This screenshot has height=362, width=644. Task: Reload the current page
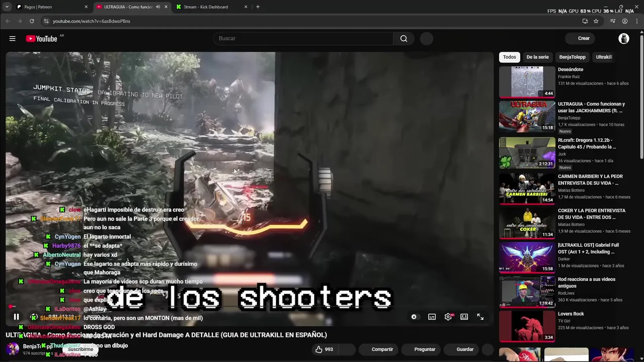point(32,21)
